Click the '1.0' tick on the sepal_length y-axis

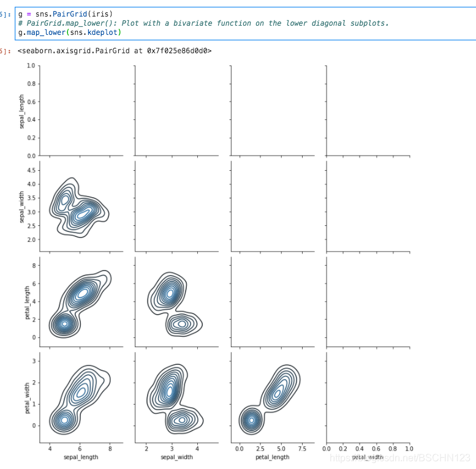point(31,66)
